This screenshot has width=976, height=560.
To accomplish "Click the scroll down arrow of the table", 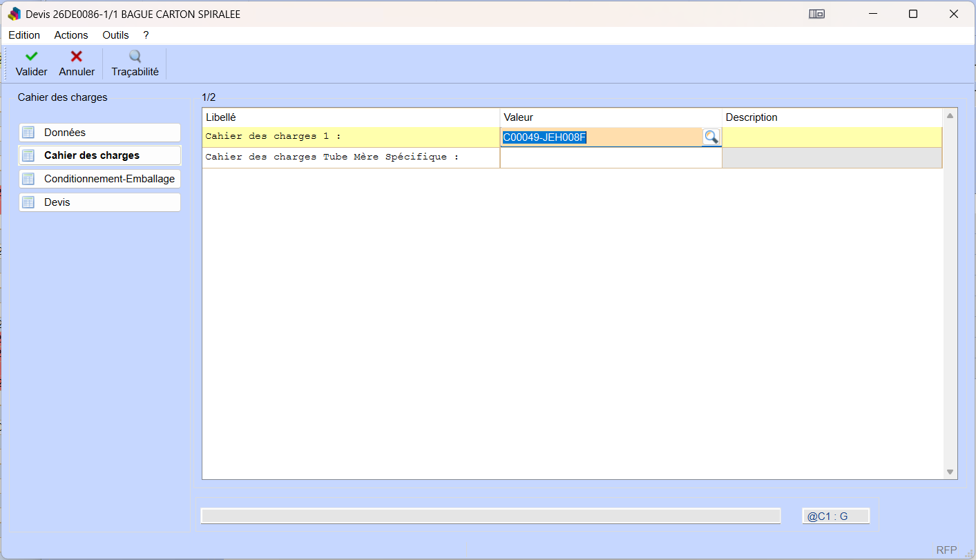I will click(x=950, y=472).
